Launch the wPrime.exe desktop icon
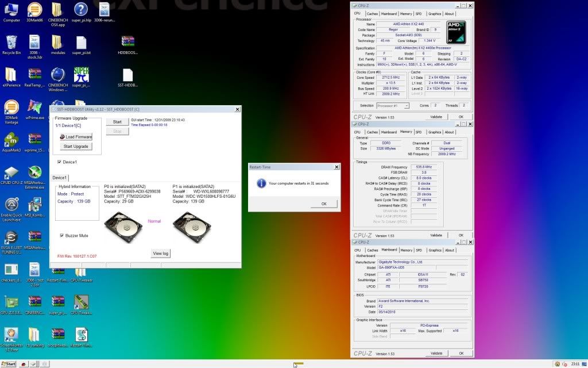 point(34,108)
